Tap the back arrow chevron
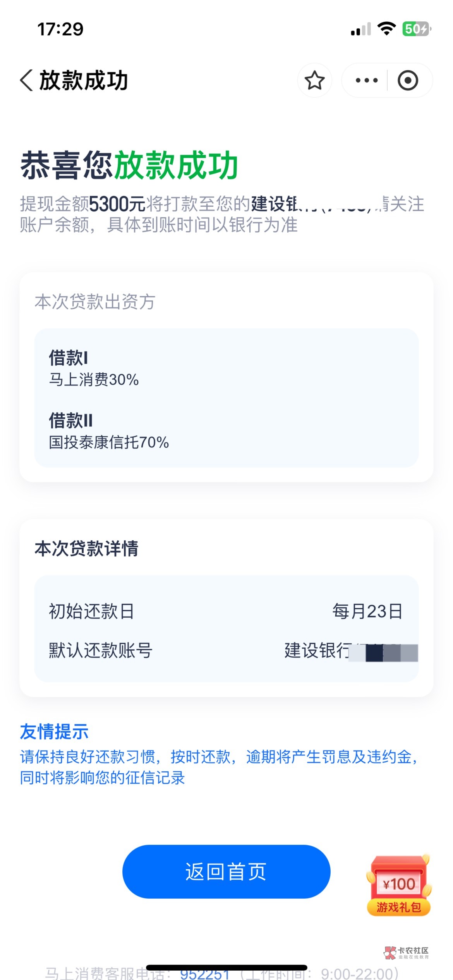Image resolution: width=453 pixels, height=980 pixels. [x=26, y=81]
